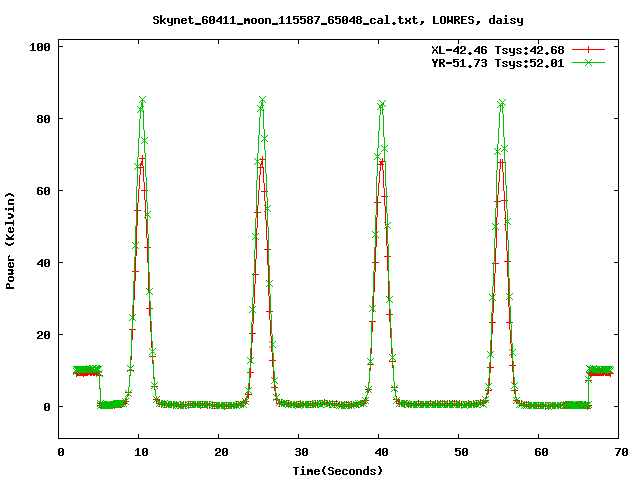The height and width of the screenshot is (480, 640).
Task: Click the third green peak near 40 seconds
Action: pos(382,104)
